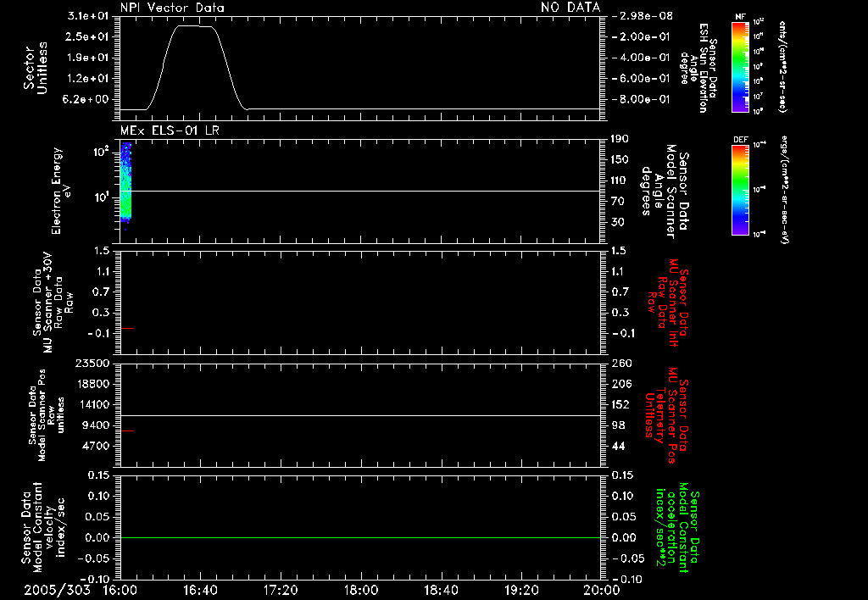Click the 190 scanner angle axis value

620,139
